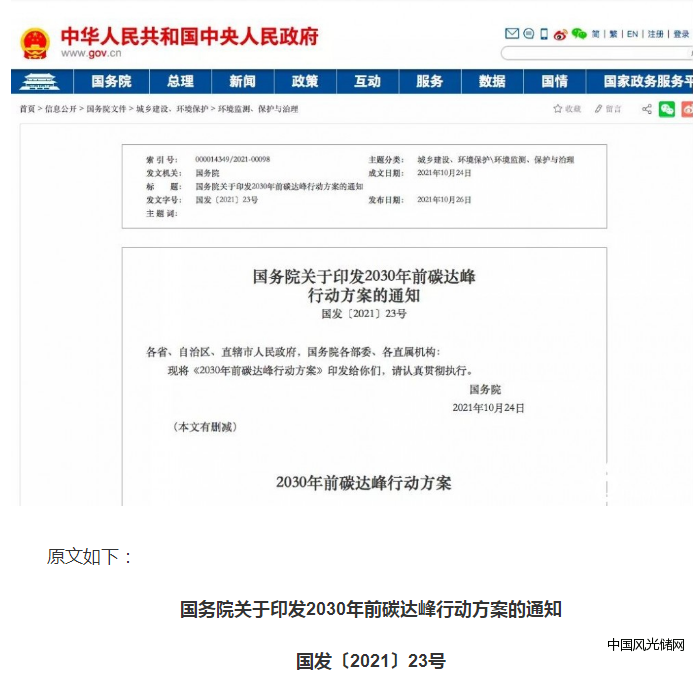Focus the site search input field

pyautogui.click(x=597, y=53)
